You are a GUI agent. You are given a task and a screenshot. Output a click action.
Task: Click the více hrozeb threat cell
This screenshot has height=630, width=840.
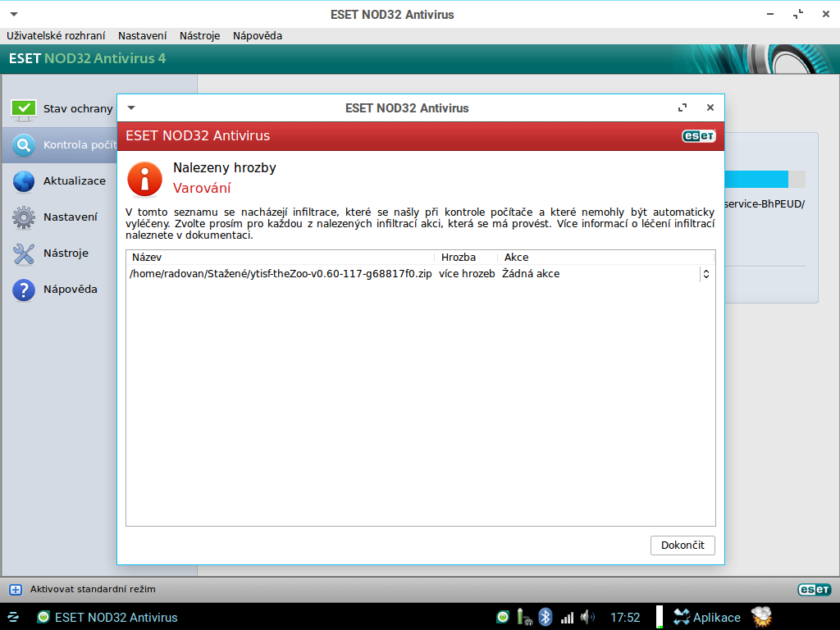pos(467,274)
